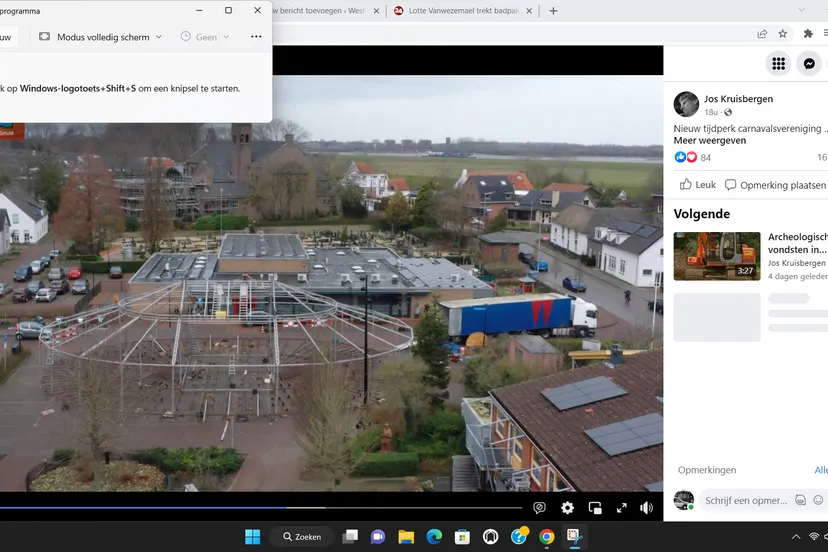Bookmark this page with the star icon
This screenshot has height=552, width=828.
coord(783,34)
